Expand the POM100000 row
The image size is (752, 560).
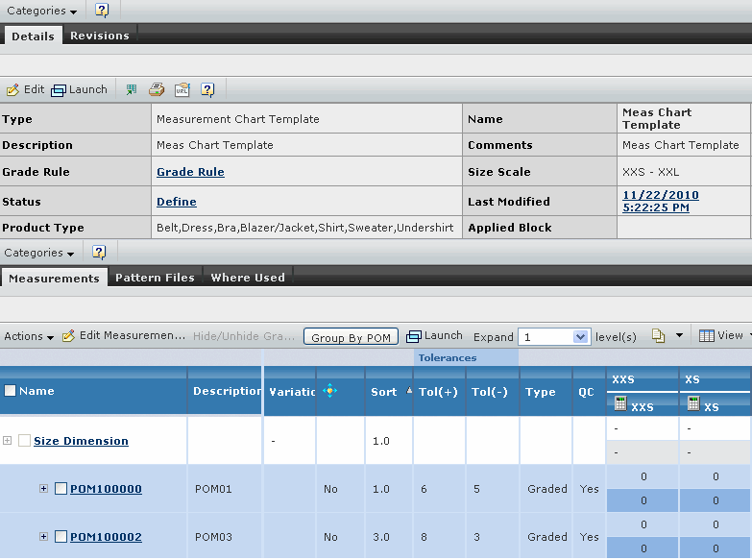coord(43,489)
